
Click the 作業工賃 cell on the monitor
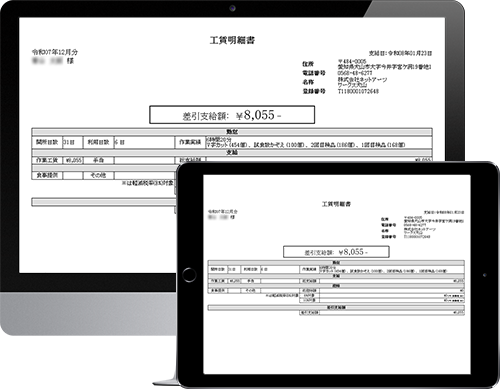point(47,160)
